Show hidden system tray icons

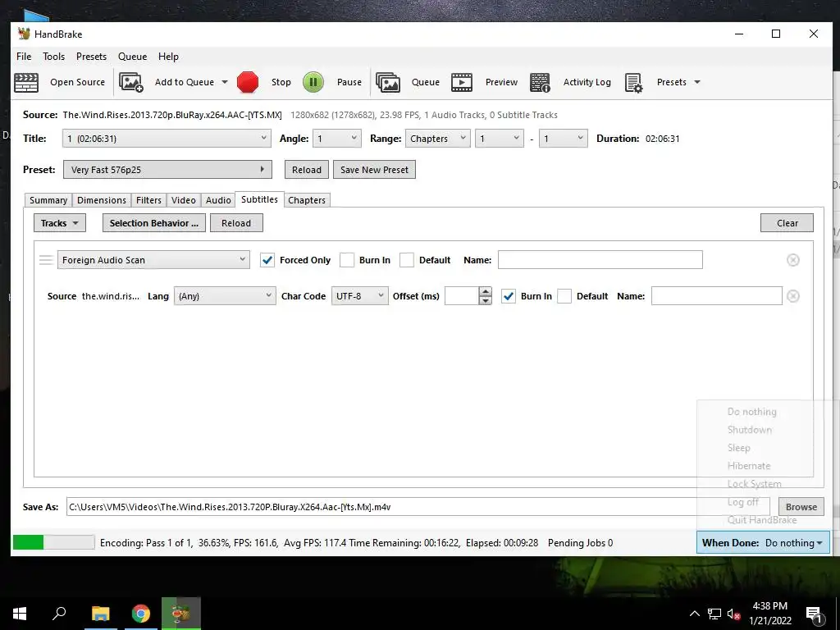pos(694,614)
